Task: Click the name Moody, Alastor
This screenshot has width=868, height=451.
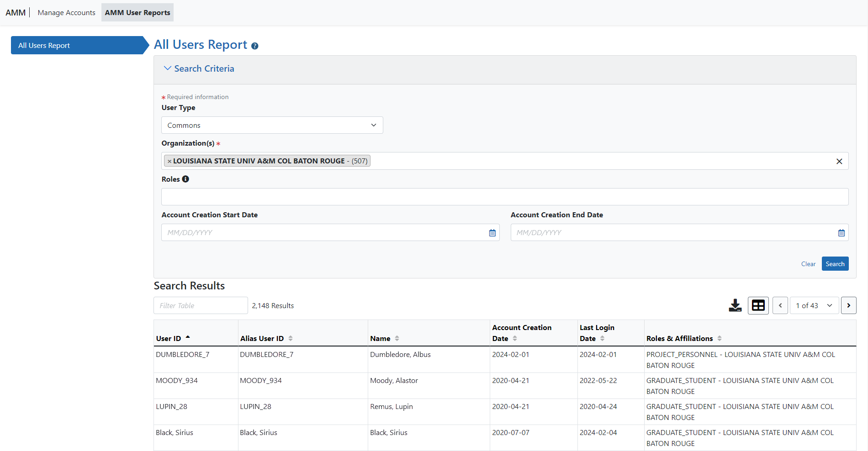Action: pos(394,381)
